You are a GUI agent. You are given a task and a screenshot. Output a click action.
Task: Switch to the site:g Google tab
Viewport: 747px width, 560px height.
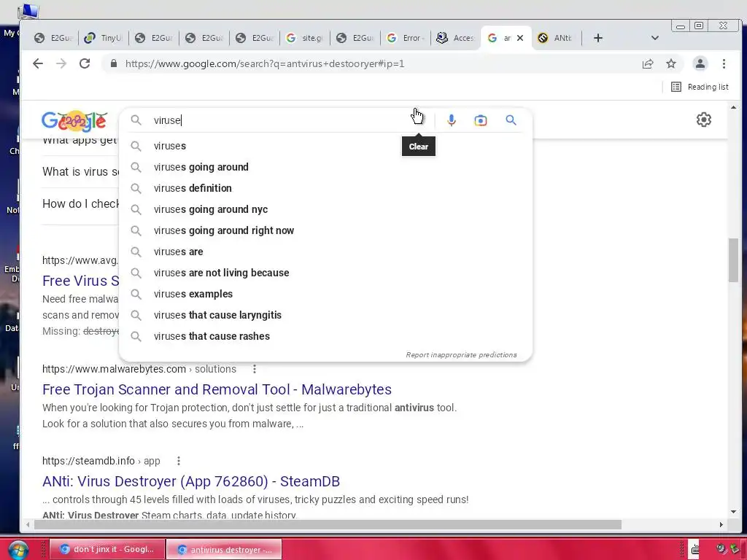pos(305,38)
